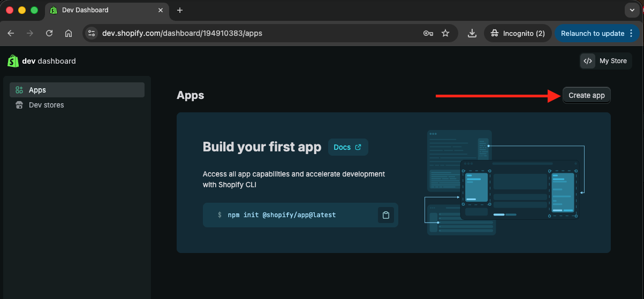Click the Shopify dev dashboard logo
This screenshot has height=299, width=644.
coord(41,61)
